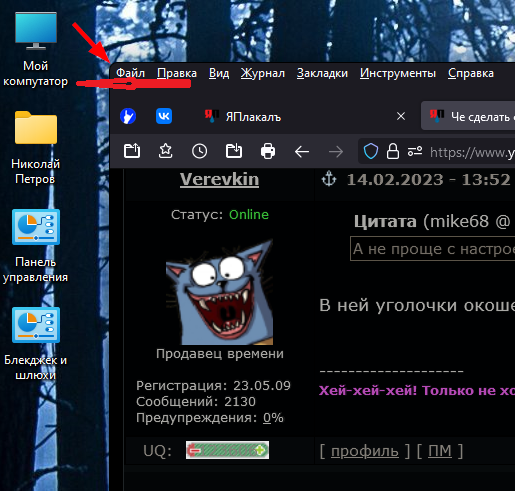Click the anchor post link icon
Image resolution: width=515 pixels, height=491 pixels.
[x=329, y=179]
